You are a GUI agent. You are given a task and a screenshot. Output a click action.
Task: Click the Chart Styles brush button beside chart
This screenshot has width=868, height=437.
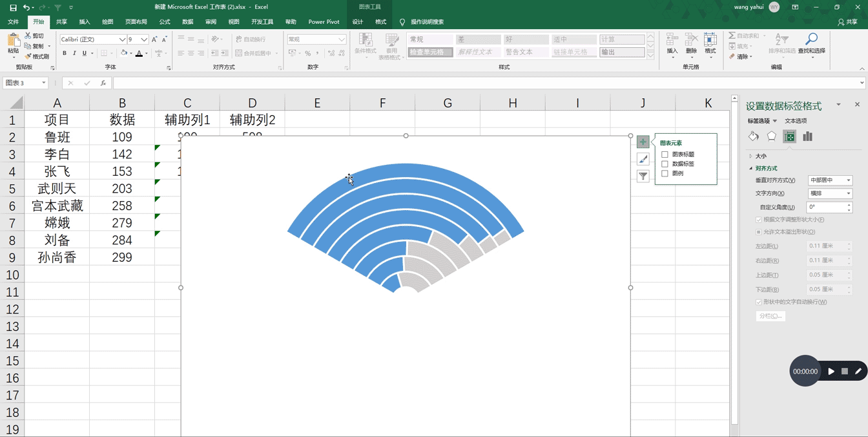pos(643,159)
